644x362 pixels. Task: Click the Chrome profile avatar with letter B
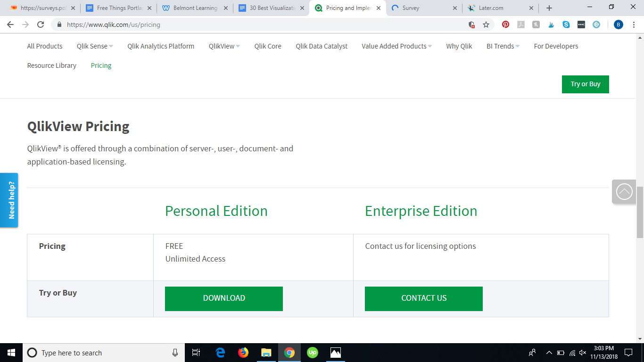(619, 24)
